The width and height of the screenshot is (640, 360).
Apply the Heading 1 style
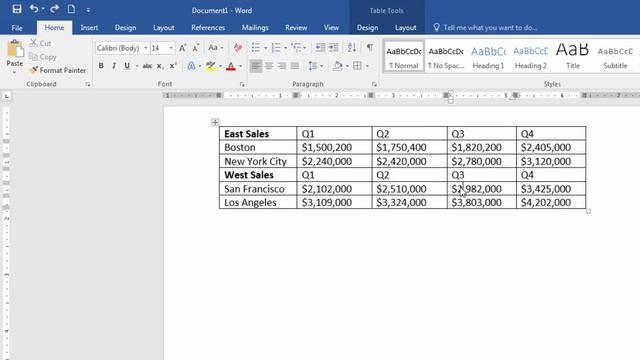488,56
